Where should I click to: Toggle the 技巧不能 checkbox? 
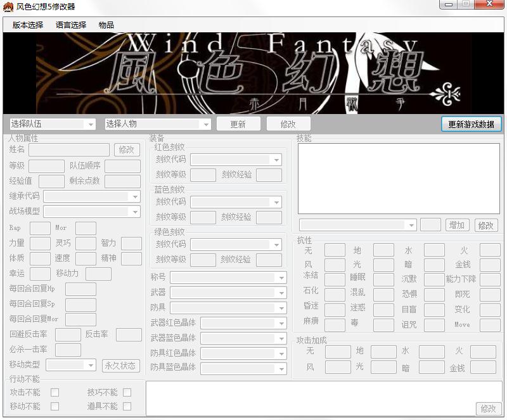click(127, 393)
